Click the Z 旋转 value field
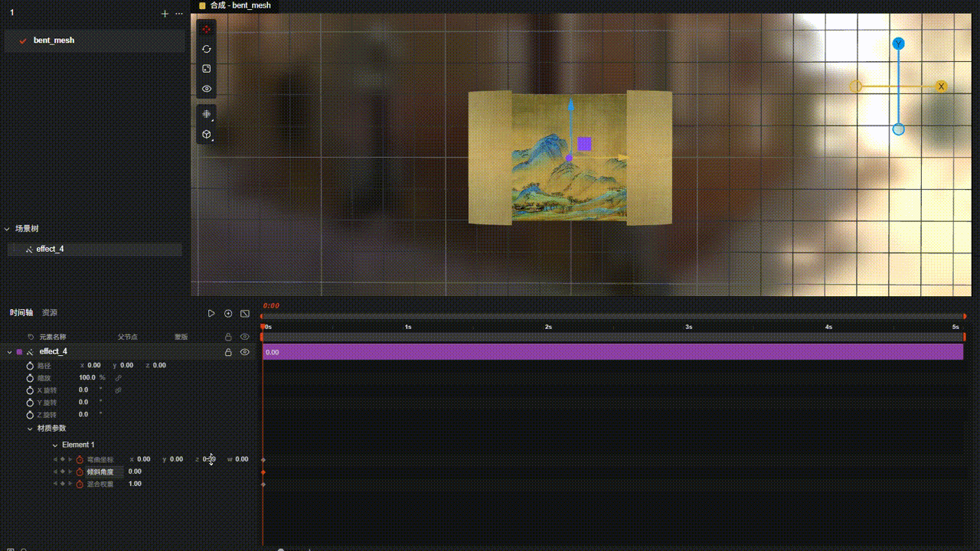Viewport: 980px width, 551px height. pos(83,415)
